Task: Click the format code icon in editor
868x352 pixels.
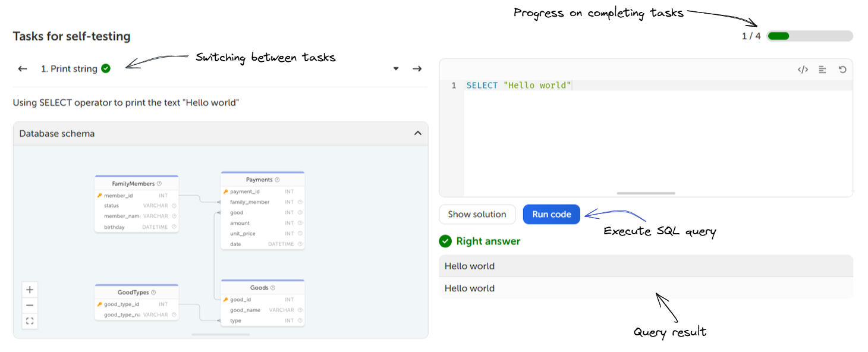Action: [823, 70]
